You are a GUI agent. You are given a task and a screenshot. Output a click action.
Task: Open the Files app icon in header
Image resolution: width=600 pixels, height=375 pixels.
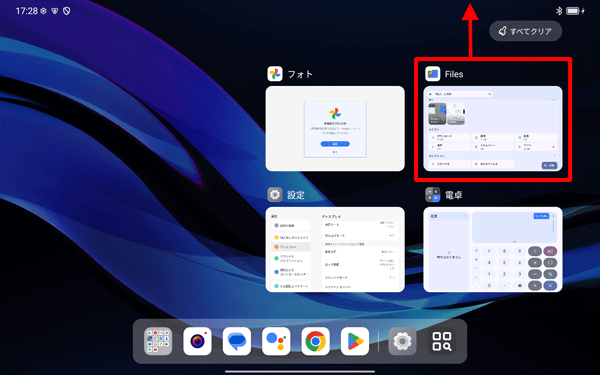click(432, 74)
